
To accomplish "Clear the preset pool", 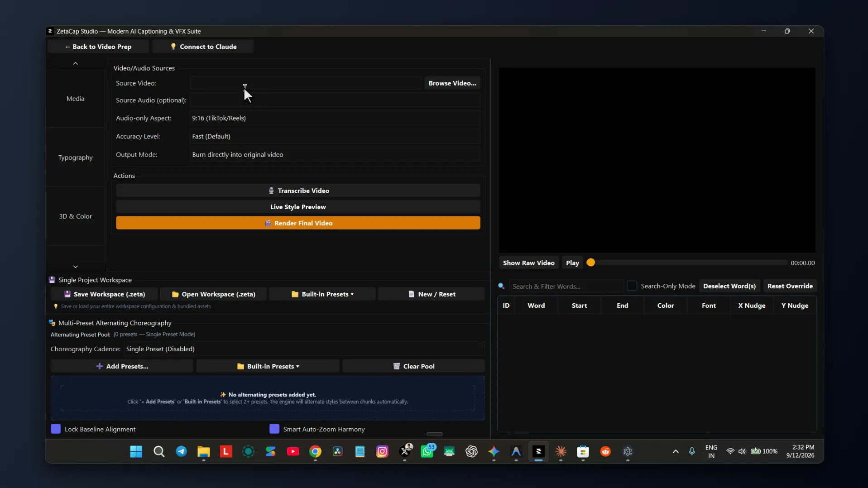I will [413, 366].
